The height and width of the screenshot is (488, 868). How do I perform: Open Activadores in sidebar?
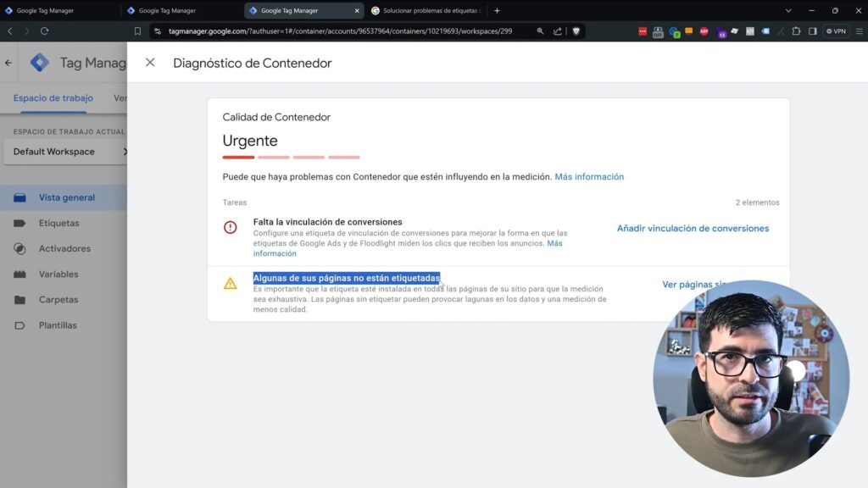pos(64,248)
